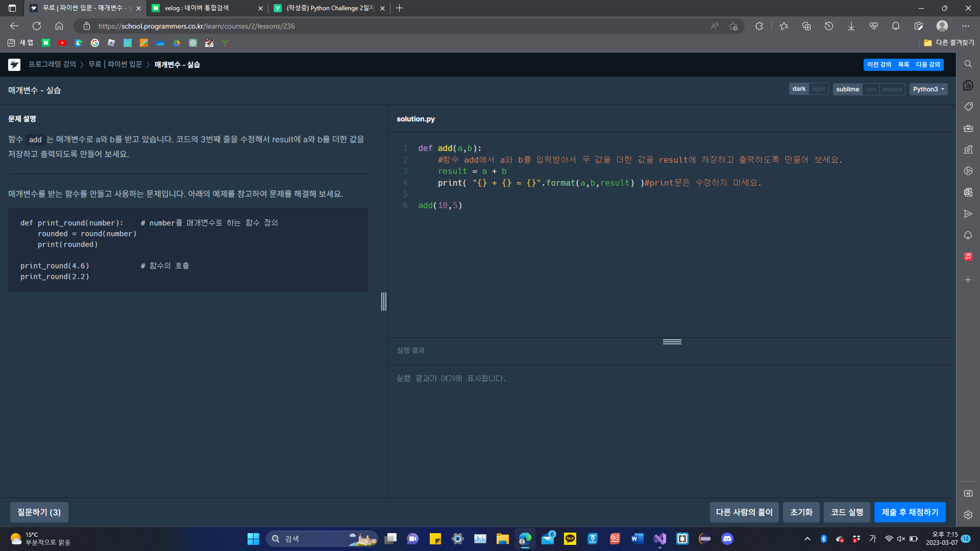
Task: Click the Edge sidebar plus icon
Action: (x=968, y=280)
